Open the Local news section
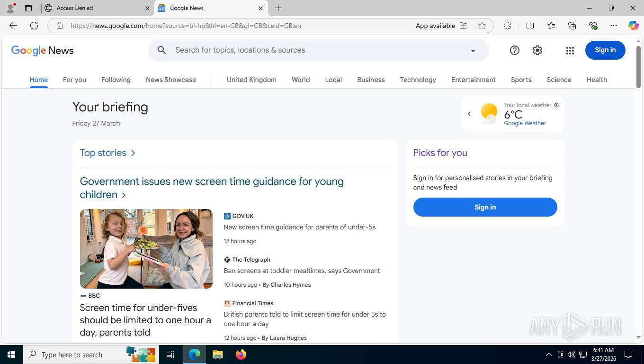 coord(333,80)
